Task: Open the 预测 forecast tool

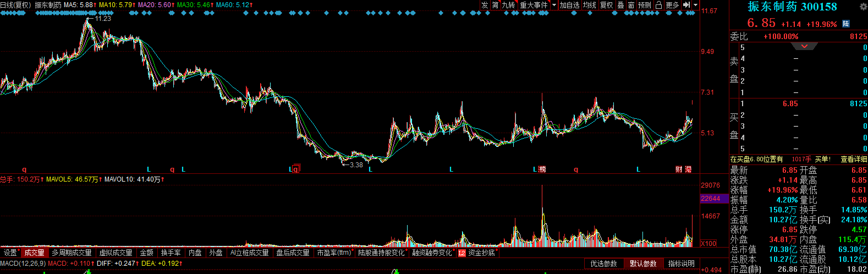Action: [645, 5]
